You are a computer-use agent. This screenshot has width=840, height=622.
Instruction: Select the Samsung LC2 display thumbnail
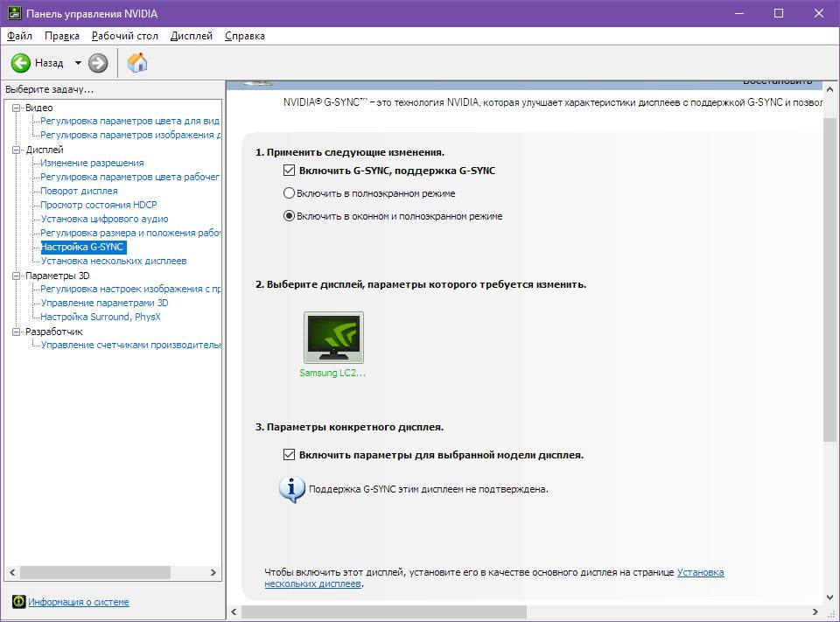[333, 338]
